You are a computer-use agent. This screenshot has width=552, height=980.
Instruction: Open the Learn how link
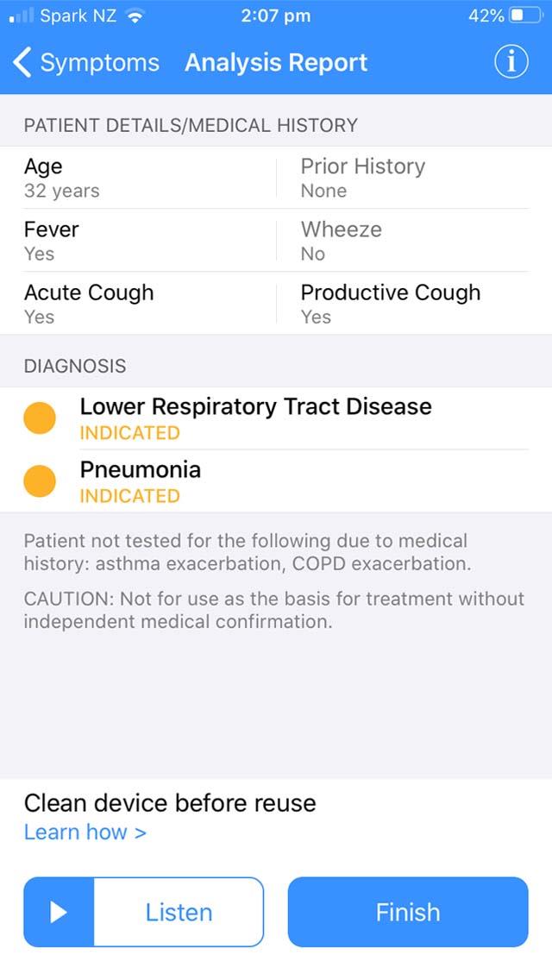click(x=85, y=832)
